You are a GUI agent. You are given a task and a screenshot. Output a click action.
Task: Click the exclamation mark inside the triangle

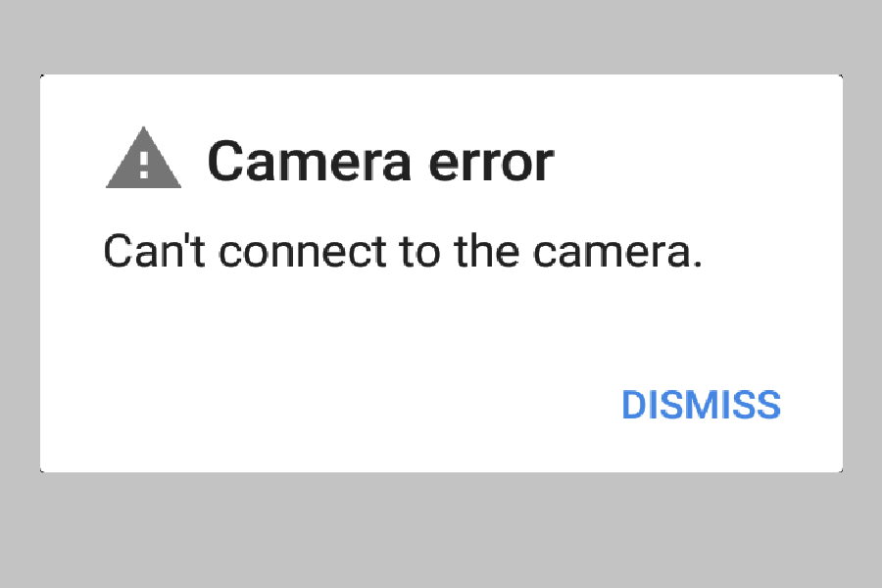point(144,163)
